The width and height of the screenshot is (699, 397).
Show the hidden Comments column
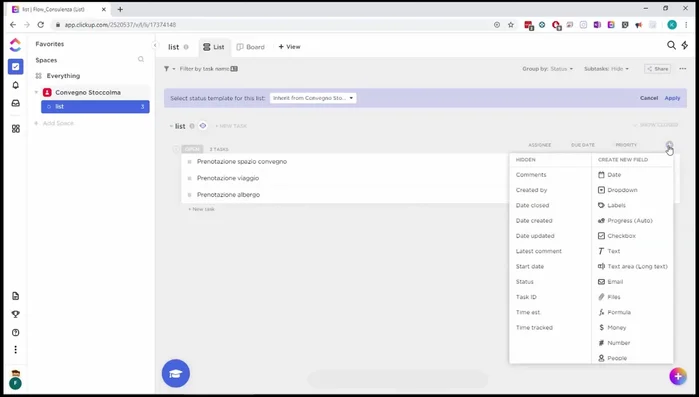tap(531, 175)
